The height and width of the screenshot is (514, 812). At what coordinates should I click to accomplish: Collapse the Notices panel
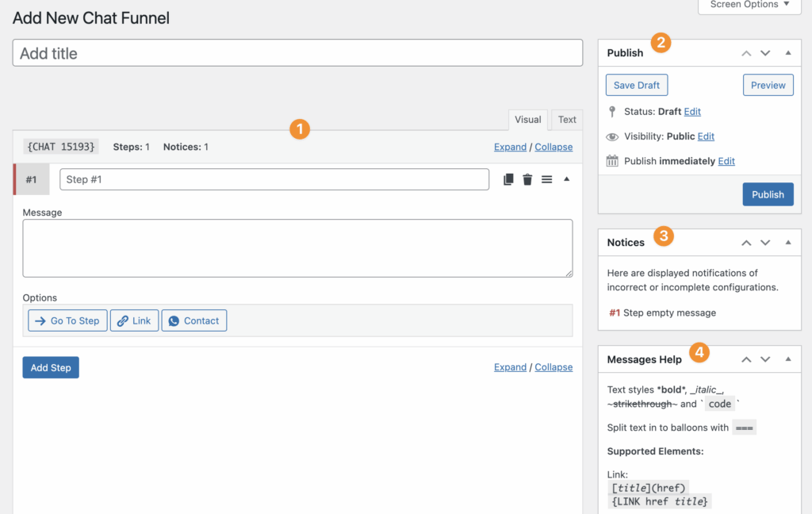click(787, 243)
